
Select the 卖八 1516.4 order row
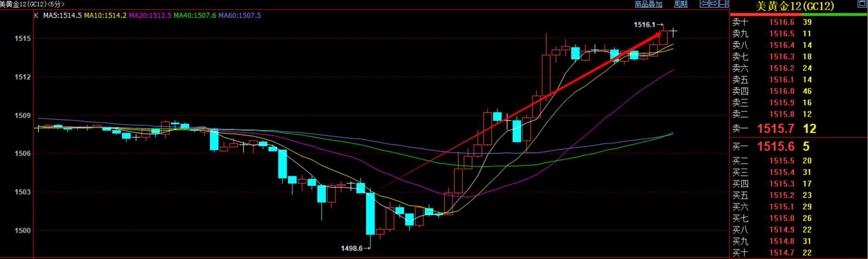click(799, 45)
